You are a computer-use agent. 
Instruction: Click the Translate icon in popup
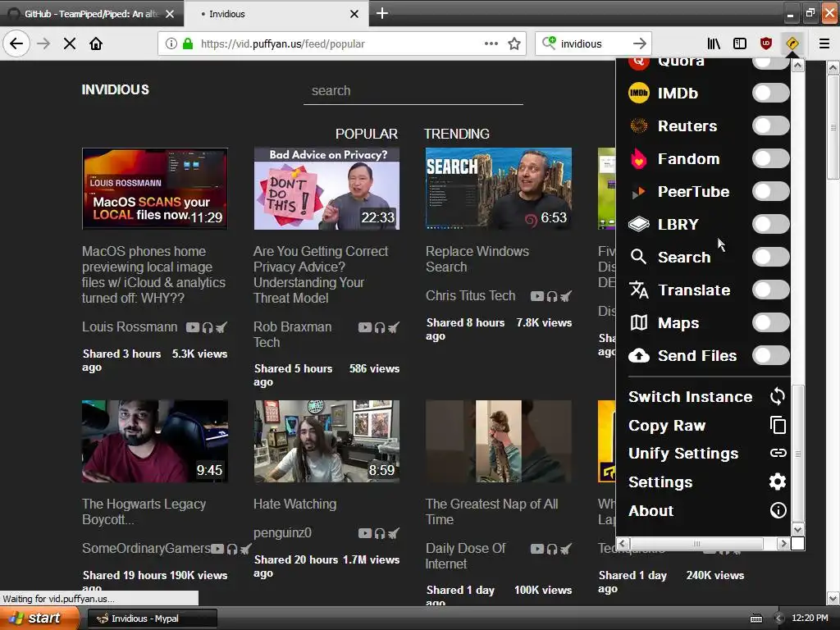638,290
